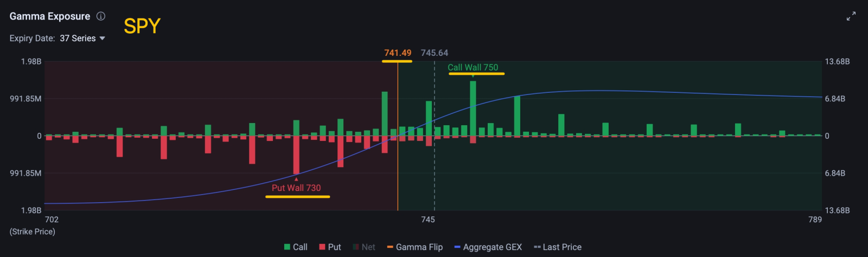Click the Put Wall 730 label
The image size is (868, 257).
click(x=296, y=188)
